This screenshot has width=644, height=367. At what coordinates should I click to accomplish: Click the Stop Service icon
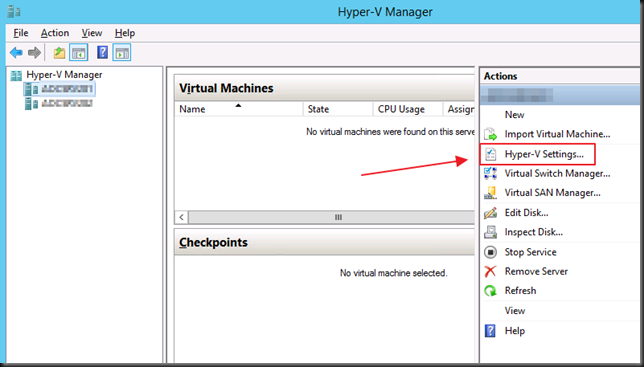tap(490, 252)
